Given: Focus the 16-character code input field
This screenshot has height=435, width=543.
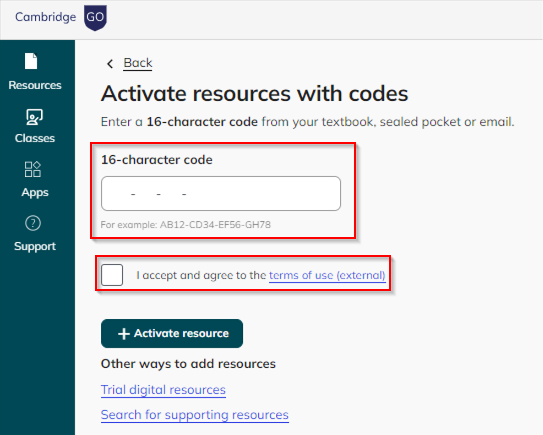Looking at the screenshot, I should 221,194.
